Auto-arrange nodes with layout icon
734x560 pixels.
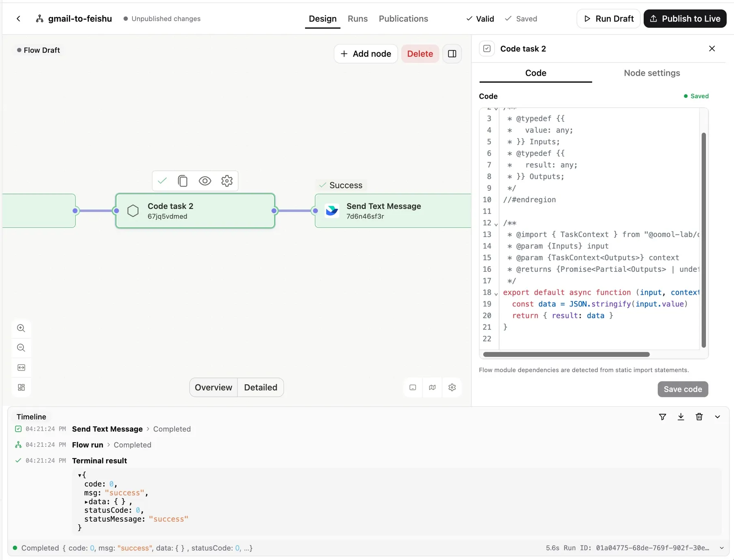point(21,387)
